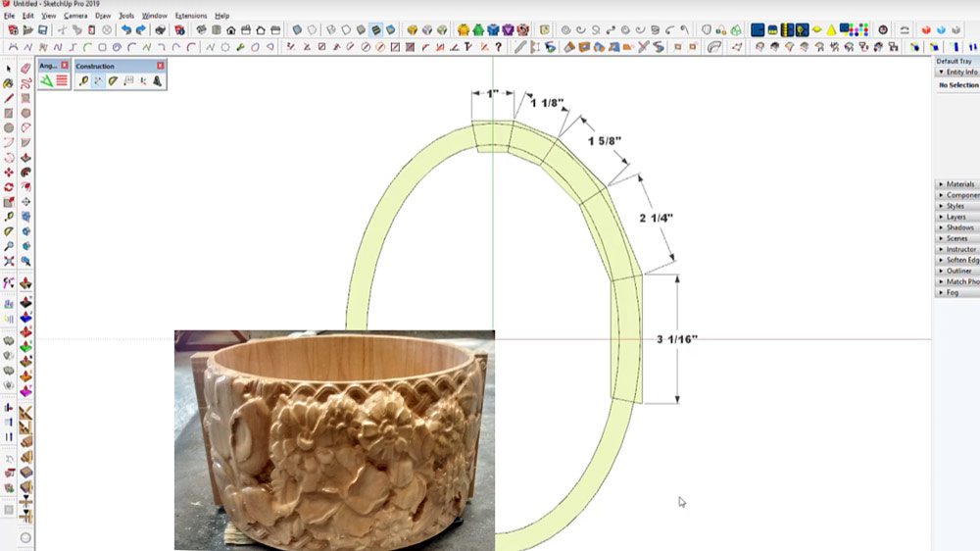Select the arrow Select tool
The height and width of the screenshot is (551, 980).
9,69
